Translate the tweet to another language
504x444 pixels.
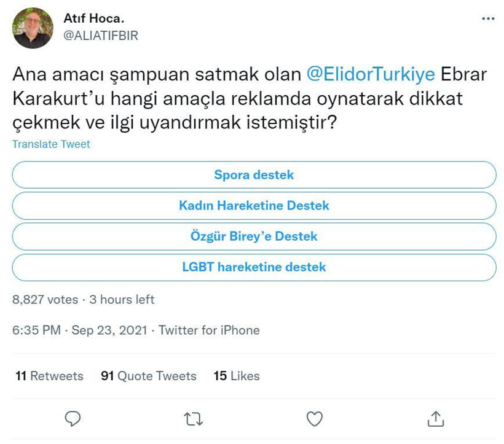tap(50, 144)
